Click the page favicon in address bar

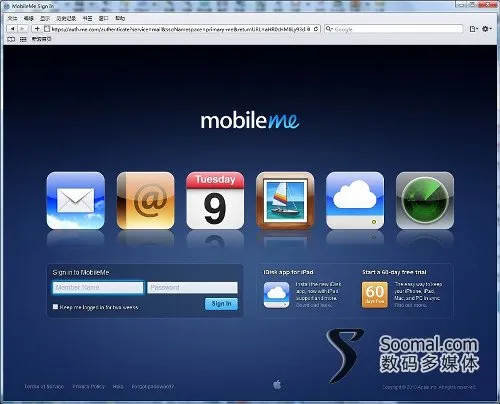(x=47, y=29)
